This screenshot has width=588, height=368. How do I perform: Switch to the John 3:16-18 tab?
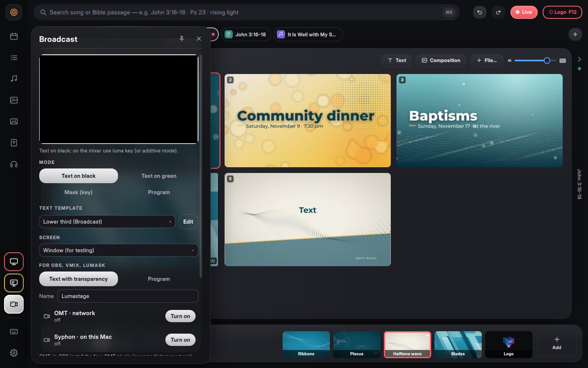[x=247, y=34]
